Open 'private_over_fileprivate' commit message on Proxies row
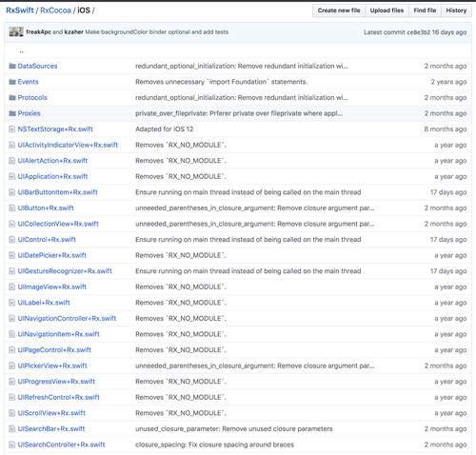 (239, 113)
